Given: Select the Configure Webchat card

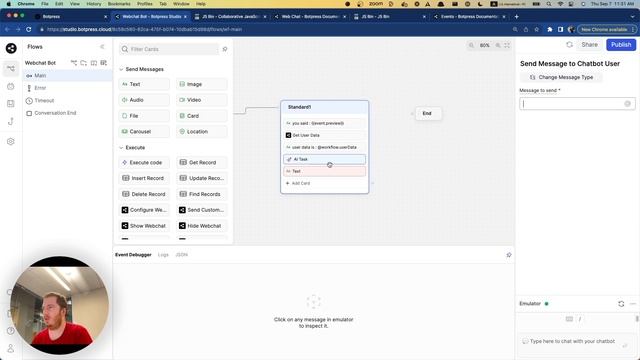Looking at the screenshot, I should [144, 210].
